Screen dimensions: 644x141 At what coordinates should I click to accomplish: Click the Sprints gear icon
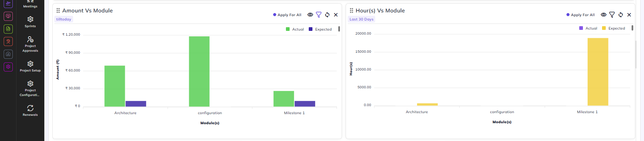coord(30,19)
